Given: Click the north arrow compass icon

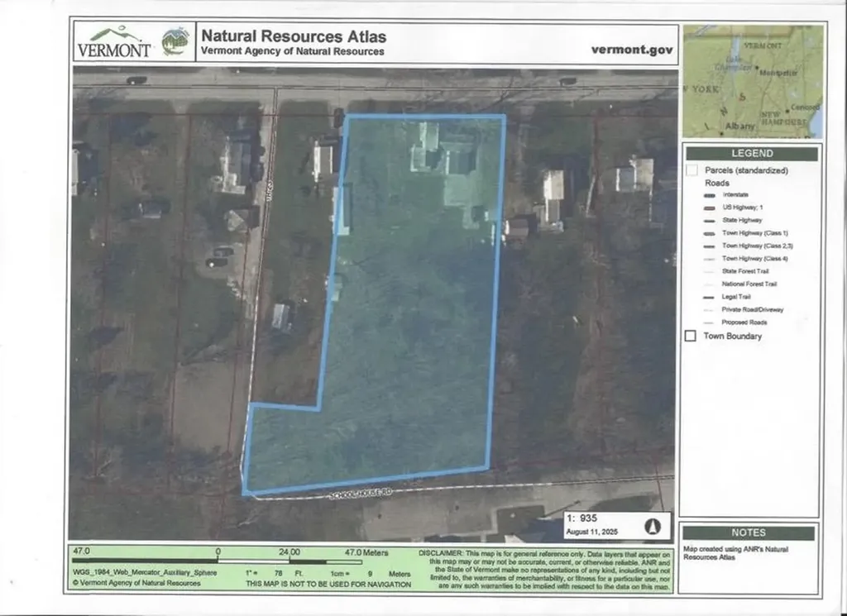Looking at the screenshot, I should coord(653,527).
